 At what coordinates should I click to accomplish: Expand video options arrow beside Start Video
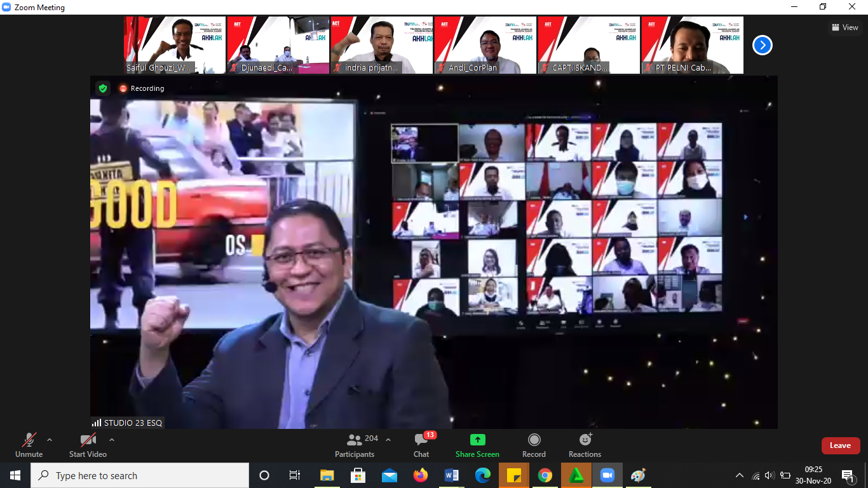(x=112, y=439)
